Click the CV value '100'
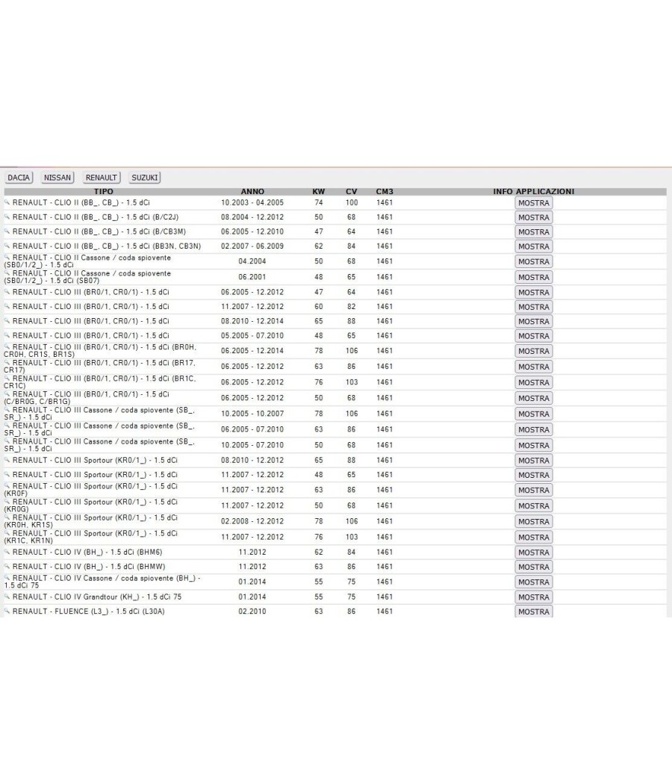672x784 pixels. [352, 202]
